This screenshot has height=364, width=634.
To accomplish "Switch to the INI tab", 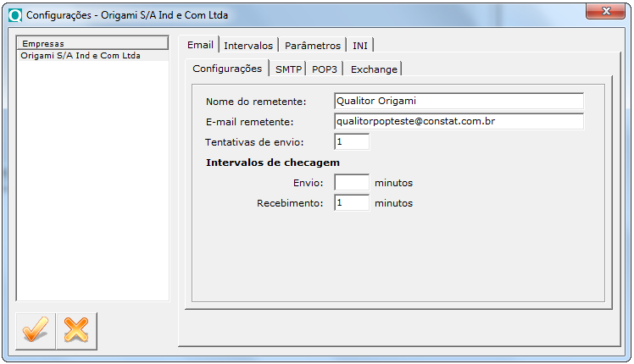I will (x=360, y=46).
